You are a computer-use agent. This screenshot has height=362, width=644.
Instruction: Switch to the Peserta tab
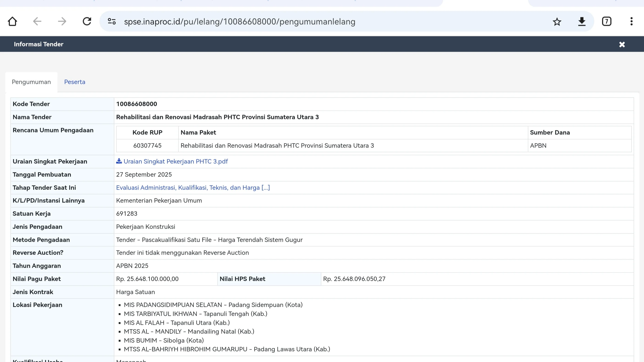point(75,82)
